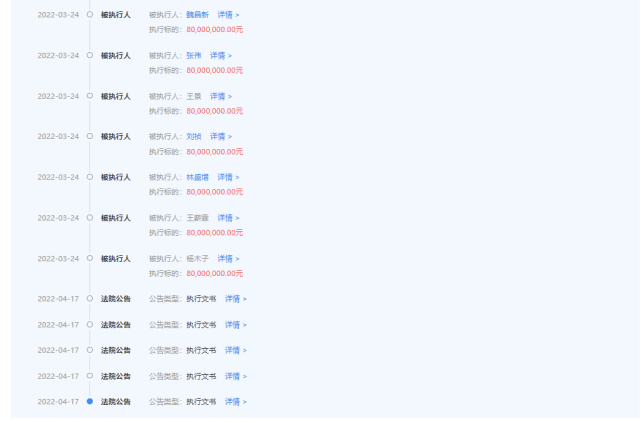This screenshot has height=421, width=641.
Task: Open 详情 next to 杨木子
Action: pos(228,258)
